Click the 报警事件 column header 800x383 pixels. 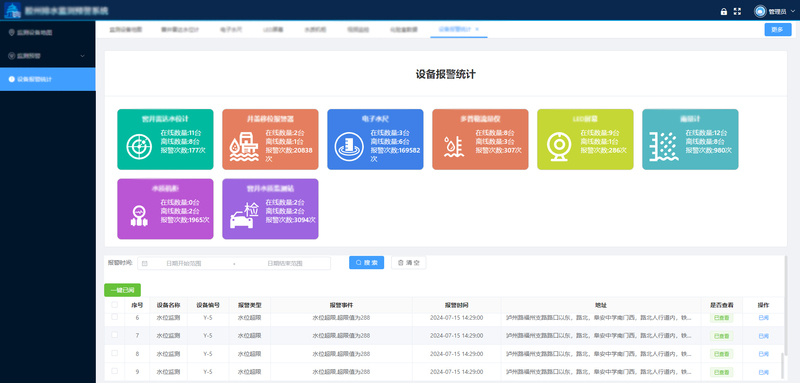[341, 305]
